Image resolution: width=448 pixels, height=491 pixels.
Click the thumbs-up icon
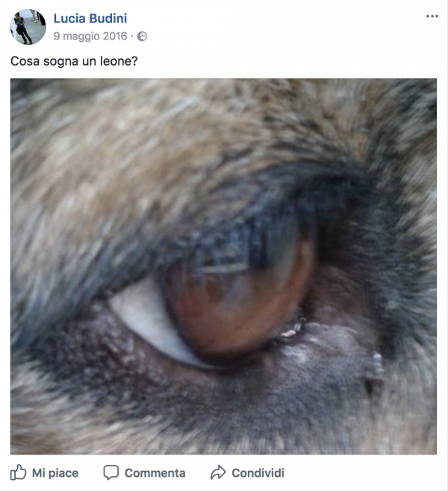18,472
